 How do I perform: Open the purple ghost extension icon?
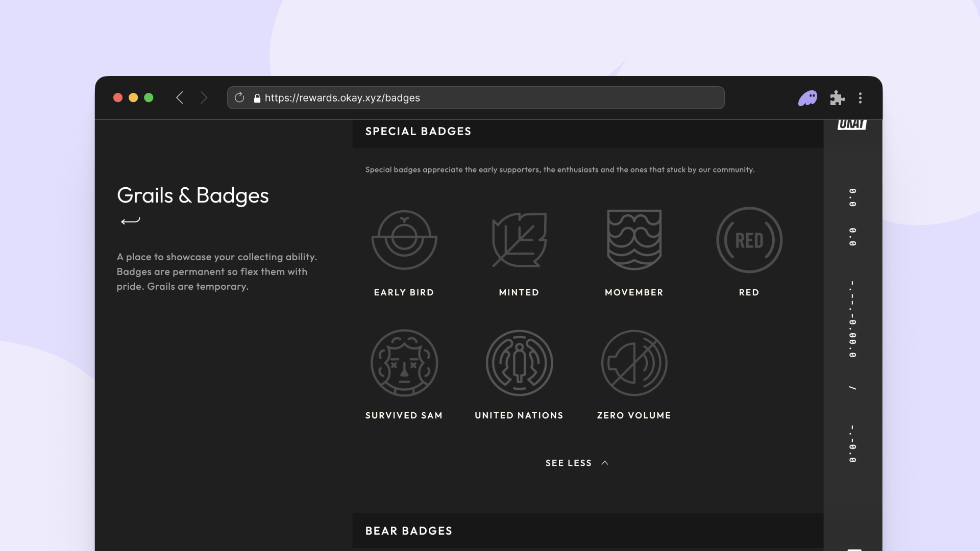[807, 98]
